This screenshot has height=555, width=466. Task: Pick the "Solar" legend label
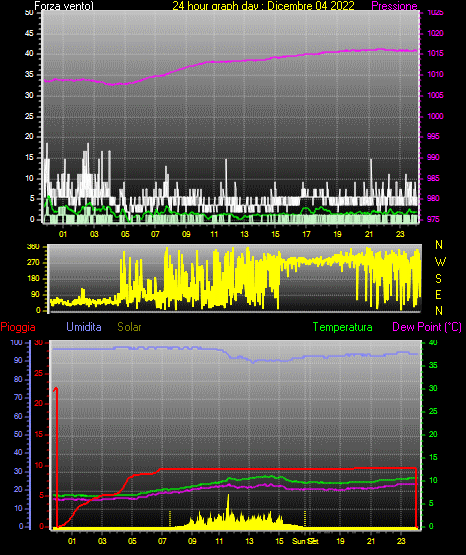pos(129,327)
